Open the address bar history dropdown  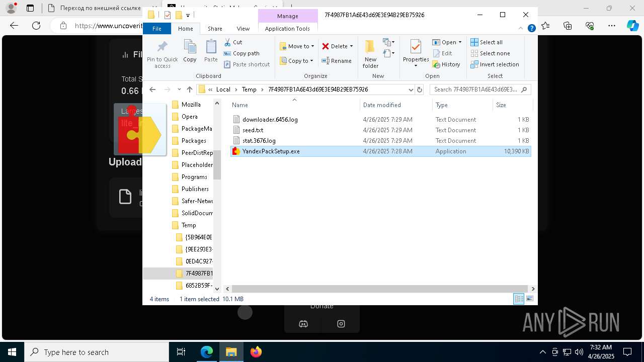coord(411,89)
